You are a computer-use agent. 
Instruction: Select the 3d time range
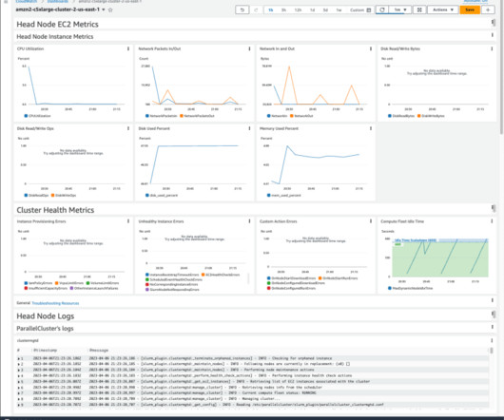tap(325, 10)
